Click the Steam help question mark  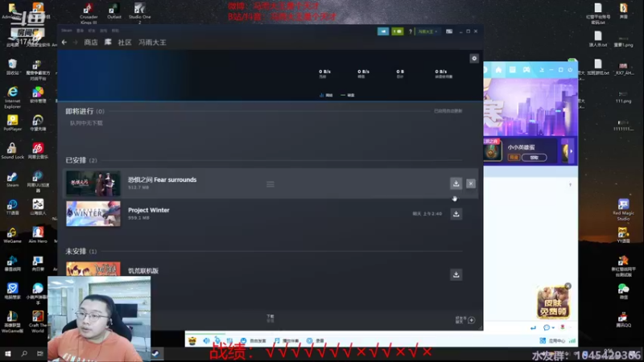(411, 31)
